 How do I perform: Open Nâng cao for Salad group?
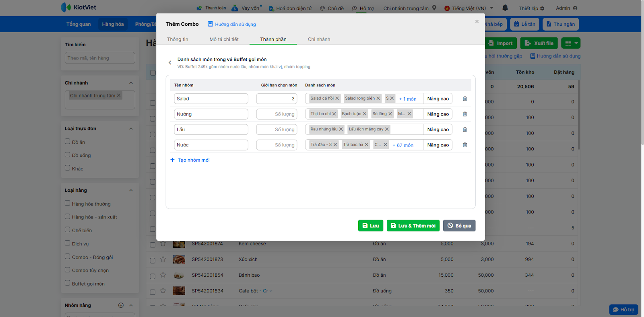click(438, 99)
